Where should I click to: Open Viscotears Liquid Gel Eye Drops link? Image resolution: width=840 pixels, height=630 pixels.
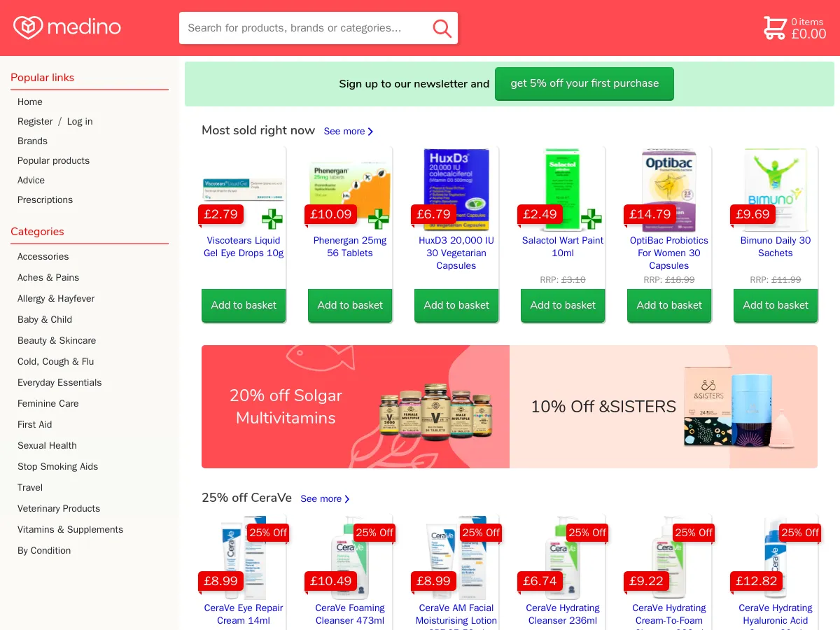coord(244,246)
